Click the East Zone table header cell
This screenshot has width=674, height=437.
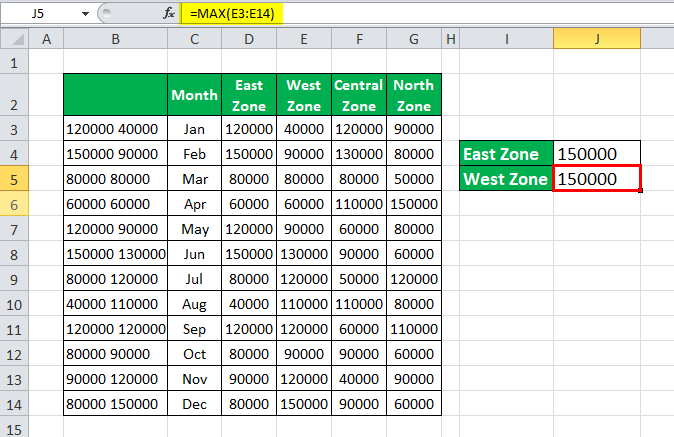(249, 95)
